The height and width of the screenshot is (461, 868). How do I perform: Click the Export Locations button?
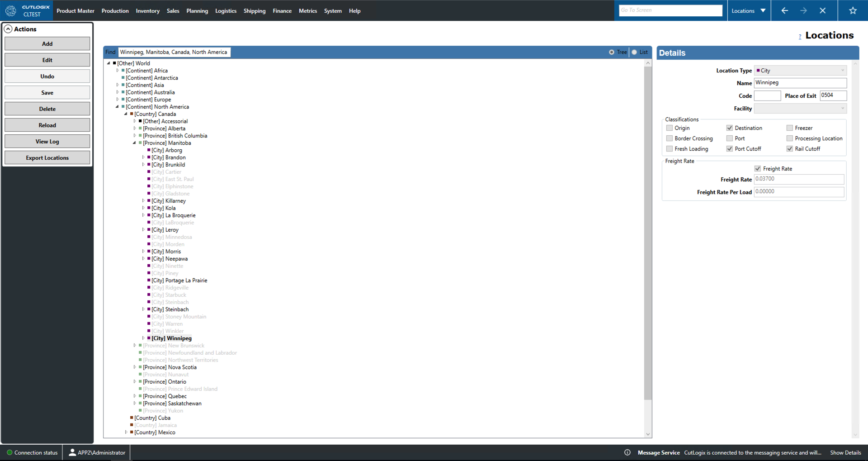tap(47, 157)
